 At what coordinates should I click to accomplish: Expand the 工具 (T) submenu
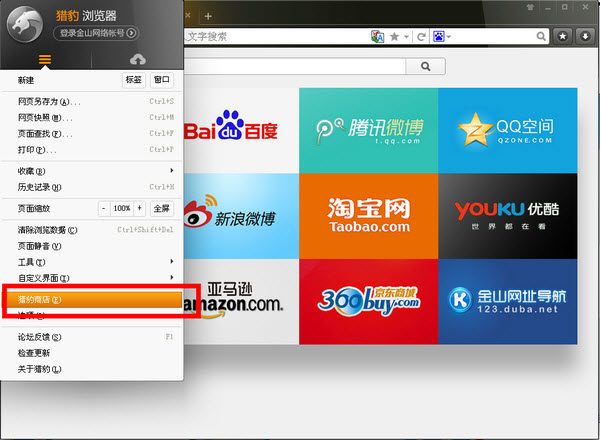click(x=92, y=262)
